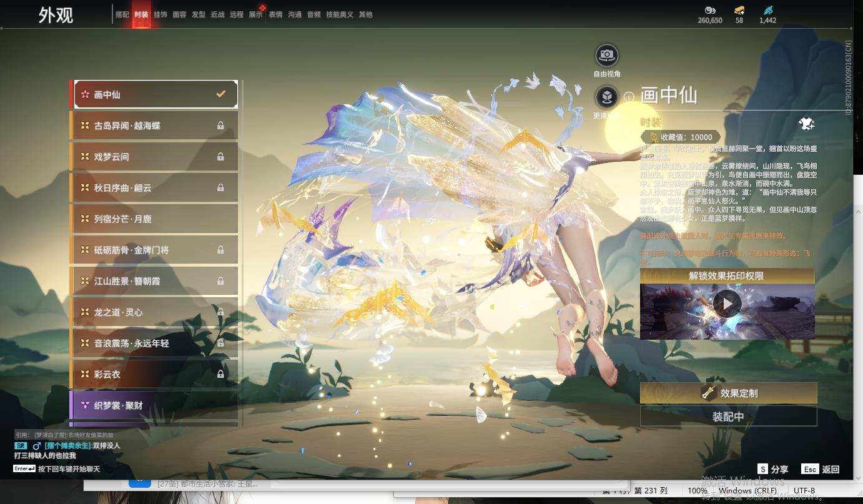Click the 按下回车键开始聊天 chat prompt
This screenshot has height=504, width=863.
coord(69,468)
